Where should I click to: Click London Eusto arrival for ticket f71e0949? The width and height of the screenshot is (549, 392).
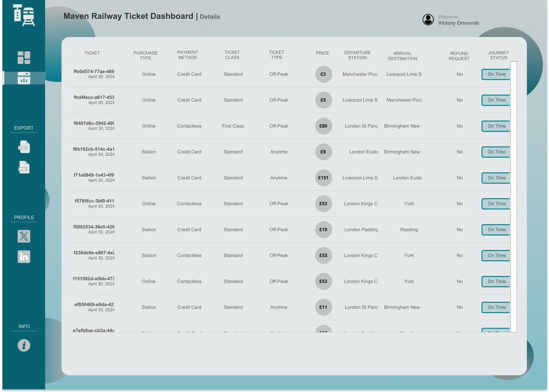pos(408,178)
